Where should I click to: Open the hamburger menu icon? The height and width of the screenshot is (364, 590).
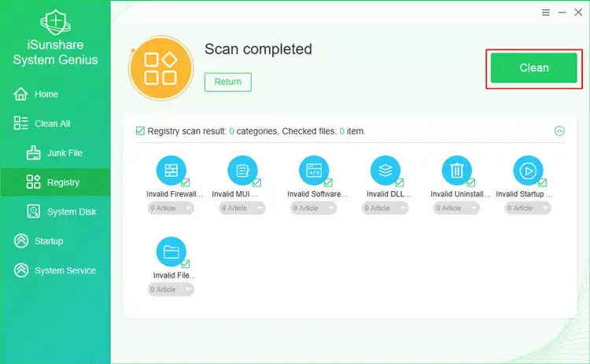tap(546, 13)
